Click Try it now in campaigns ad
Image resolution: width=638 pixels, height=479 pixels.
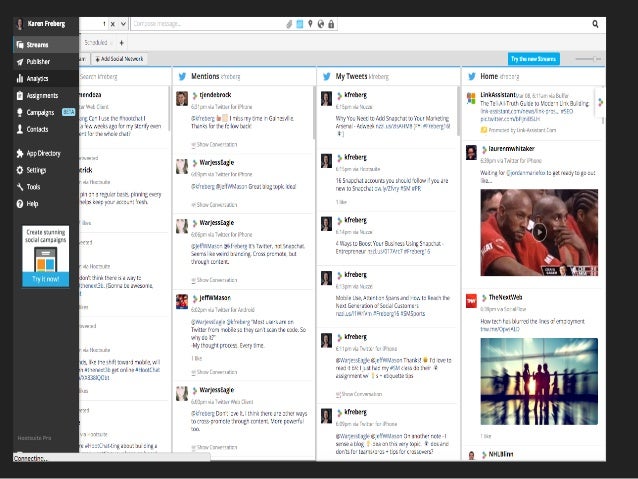(46, 279)
